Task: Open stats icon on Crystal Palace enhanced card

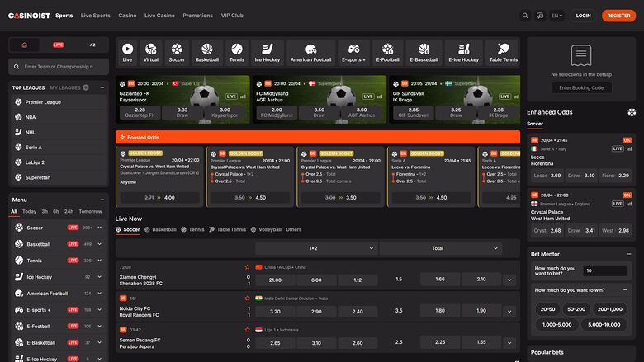Action: (629, 204)
